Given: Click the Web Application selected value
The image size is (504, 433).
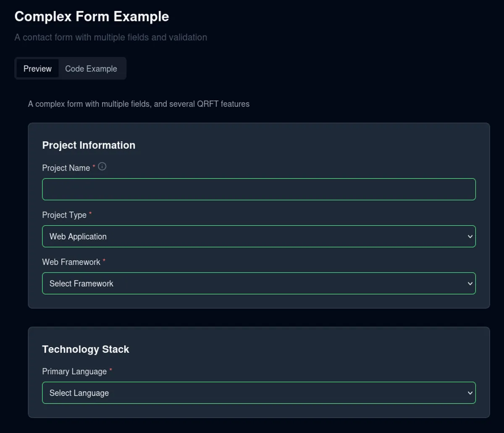Looking at the screenshot, I should [77, 236].
